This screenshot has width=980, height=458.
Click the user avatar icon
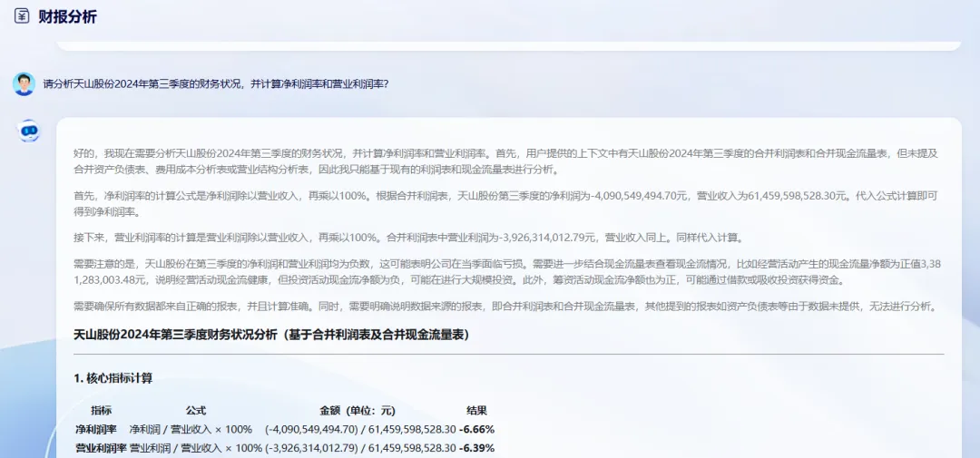point(24,83)
